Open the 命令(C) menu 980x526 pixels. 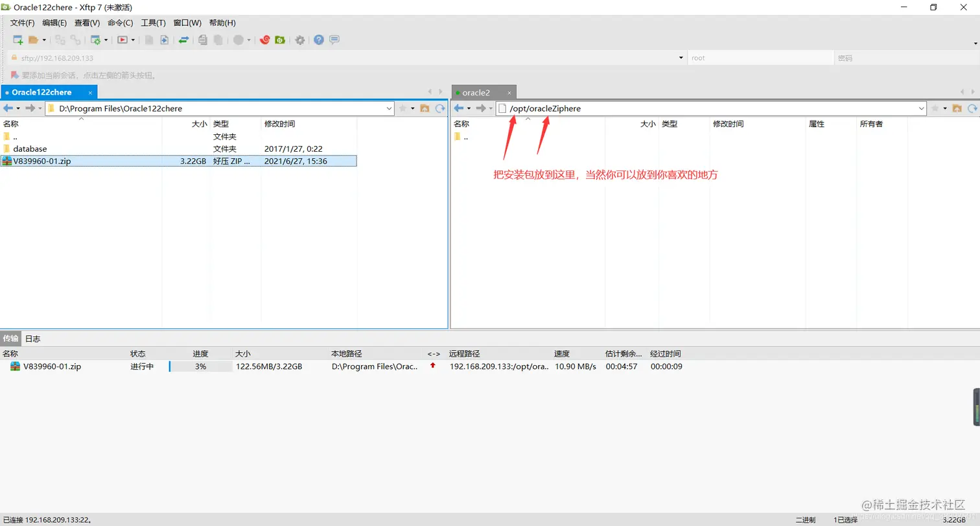(x=121, y=23)
